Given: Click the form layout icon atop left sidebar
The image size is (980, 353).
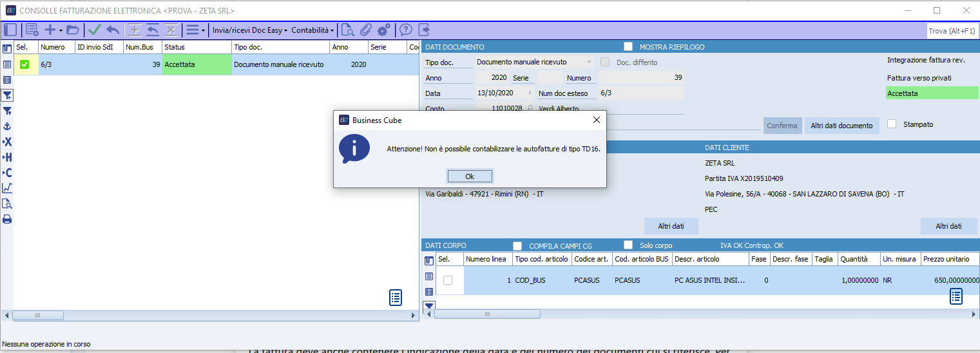Looking at the screenshot, I should (7, 49).
